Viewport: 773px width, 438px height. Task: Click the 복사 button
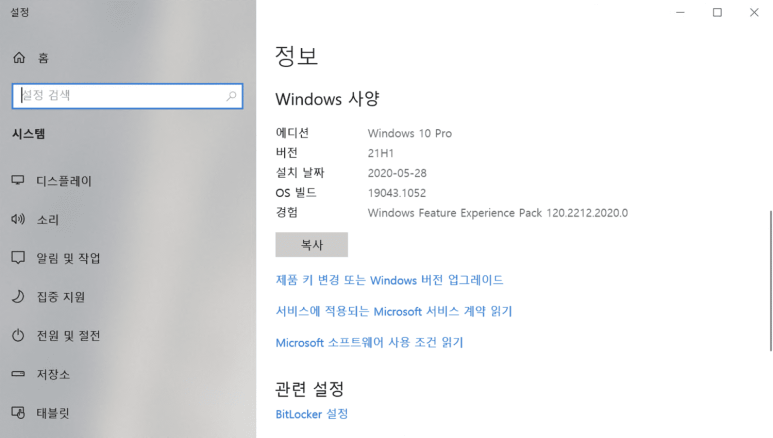tap(312, 245)
